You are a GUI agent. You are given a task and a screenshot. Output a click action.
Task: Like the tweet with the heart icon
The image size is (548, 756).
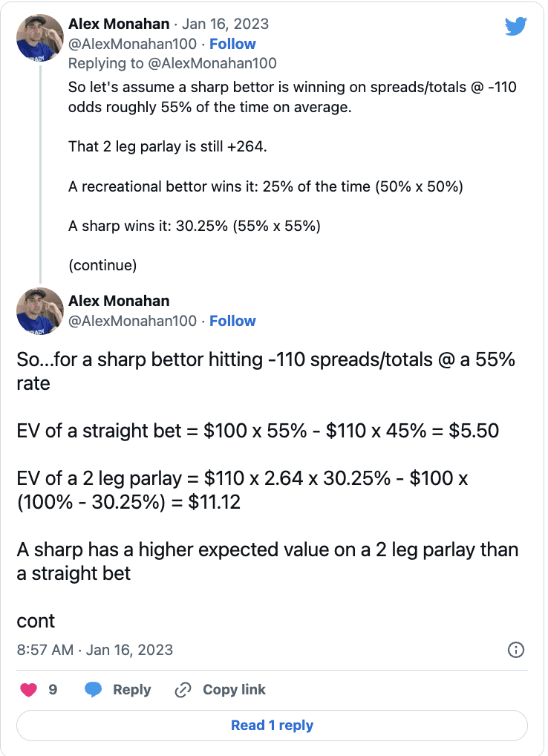pyautogui.click(x=28, y=690)
